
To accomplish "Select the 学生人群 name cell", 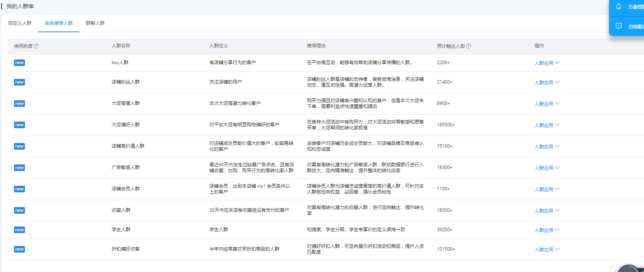I will [x=121, y=230].
